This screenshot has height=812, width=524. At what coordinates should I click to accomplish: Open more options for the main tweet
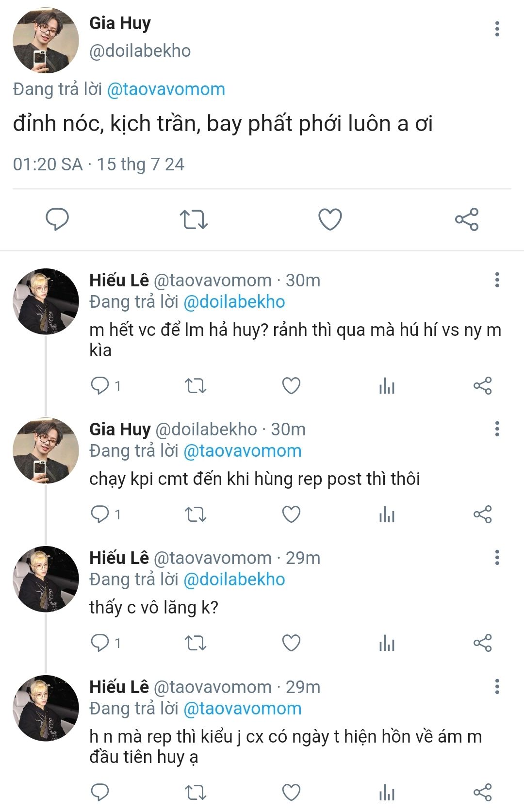[x=497, y=29]
